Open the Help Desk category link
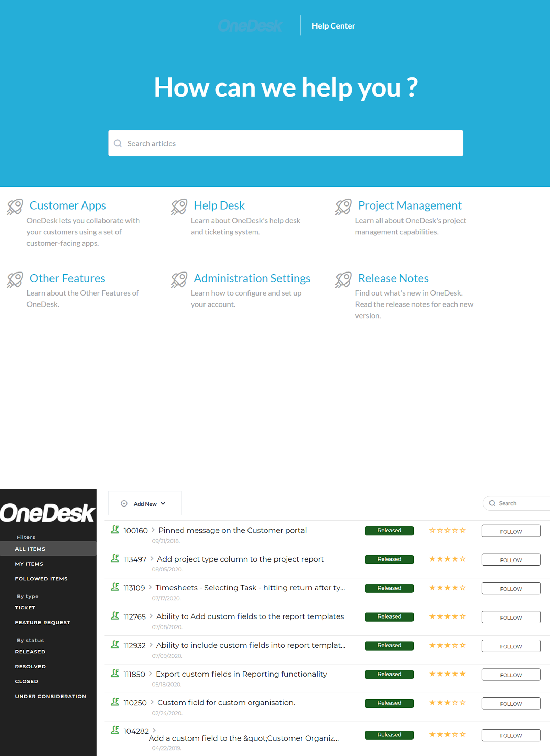550x756 pixels. tap(219, 205)
